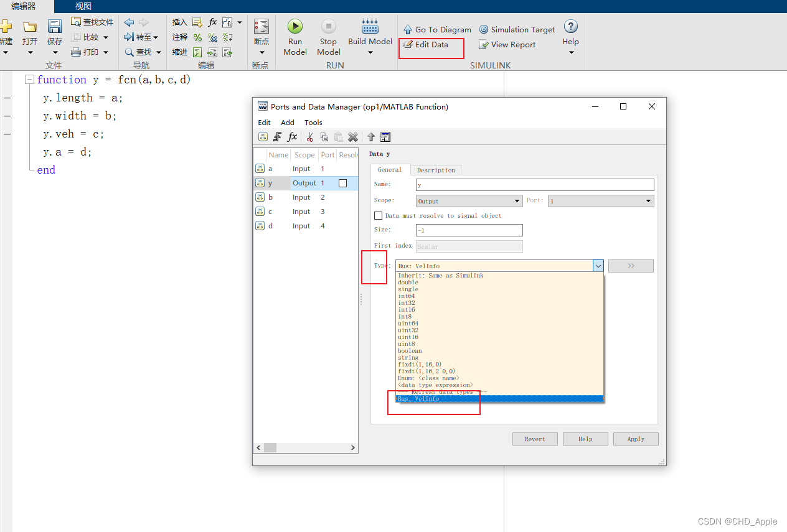Click Edit Data in Simulink section
787x532 pixels.
(x=425, y=45)
